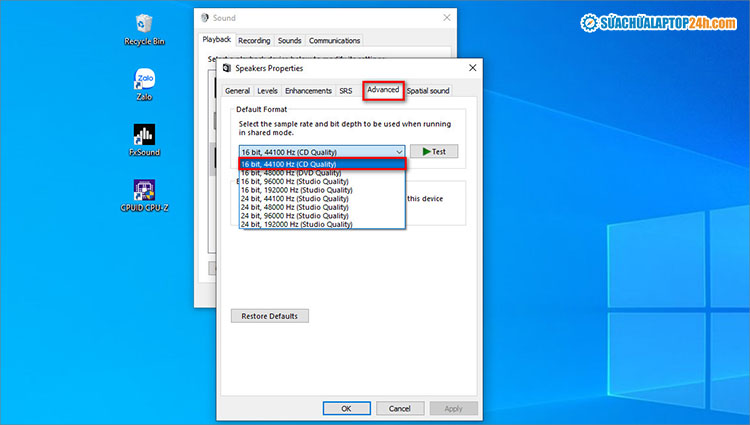This screenshot has height=425, width=750.
Task: Open the Recycle Bin desktop icon
Action: tap(144, 24)
